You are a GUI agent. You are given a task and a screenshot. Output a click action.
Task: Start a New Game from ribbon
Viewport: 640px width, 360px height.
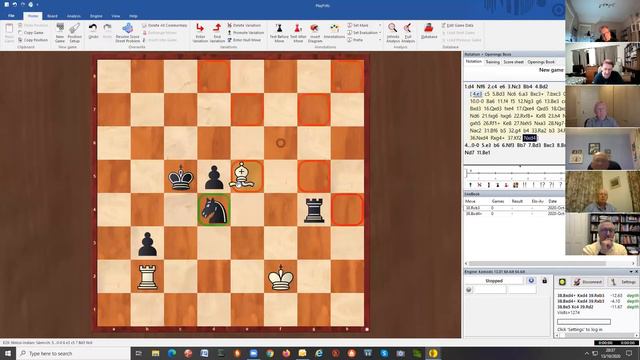[x=60, y=33]
